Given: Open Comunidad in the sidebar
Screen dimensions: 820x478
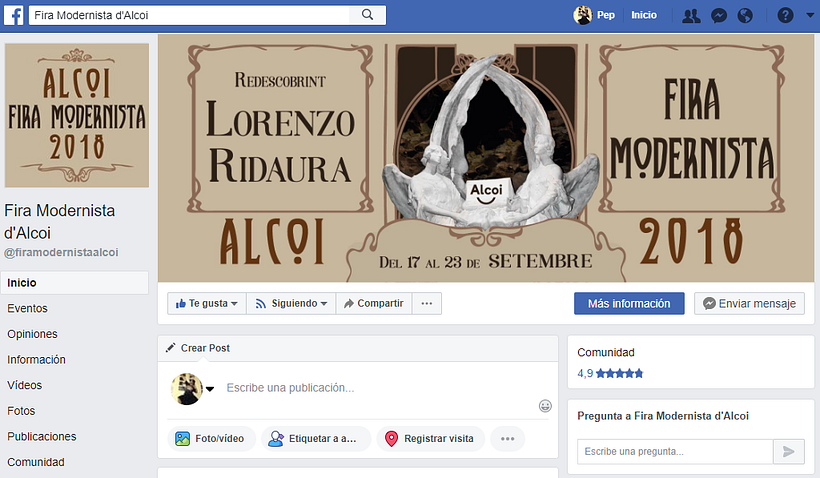Looking at the screenshot, I should coord(36,462).
